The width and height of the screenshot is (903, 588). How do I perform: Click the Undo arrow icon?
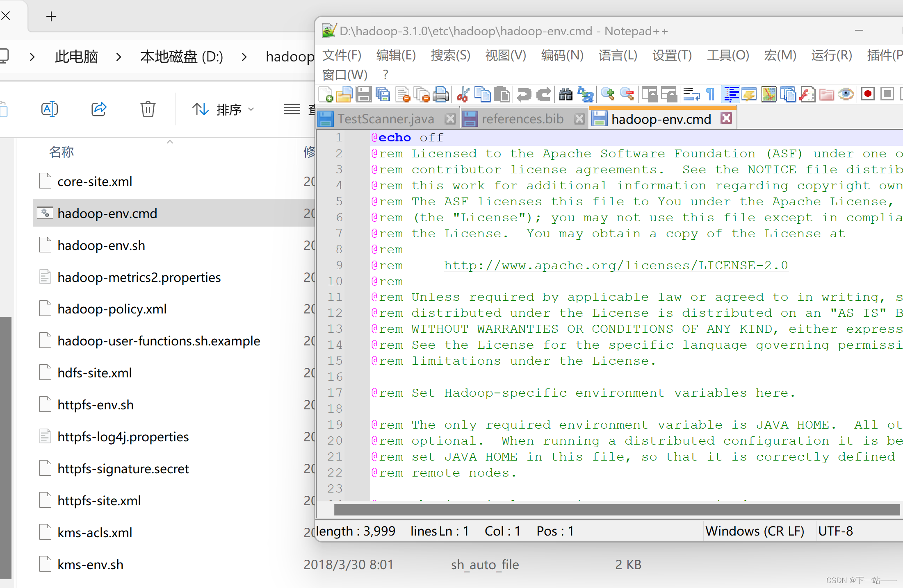(524, 95)
